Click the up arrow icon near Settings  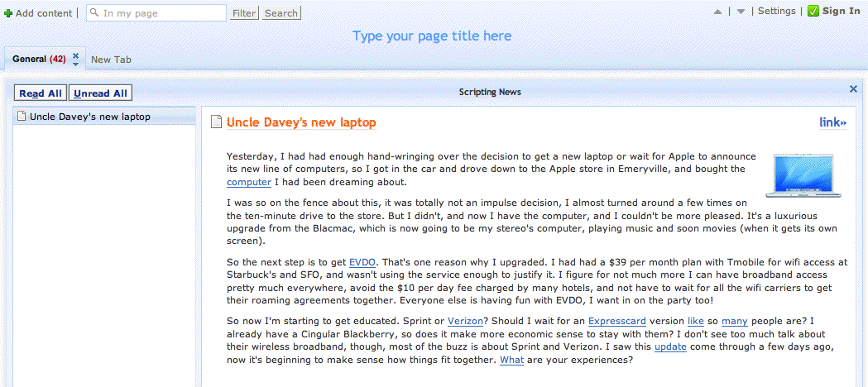click(x=717, y=12)
